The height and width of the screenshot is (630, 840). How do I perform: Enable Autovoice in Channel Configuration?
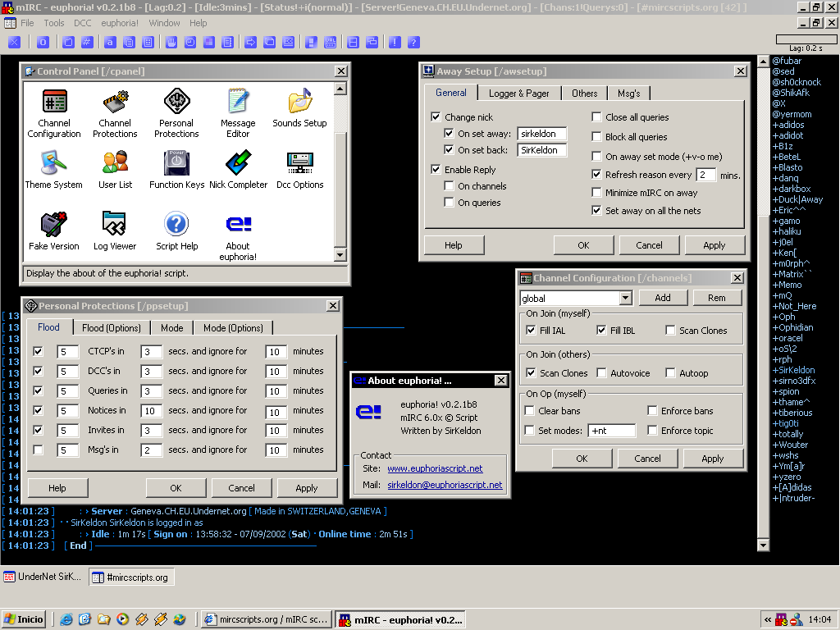[601, 373]
